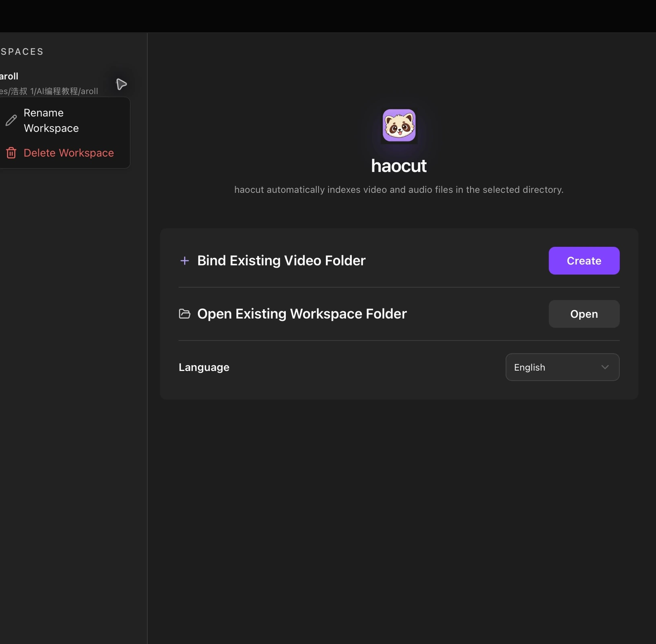Viewport: 656px width, 644px height.
Task: Click the aroll workspace path text
Action: (49, 91)
